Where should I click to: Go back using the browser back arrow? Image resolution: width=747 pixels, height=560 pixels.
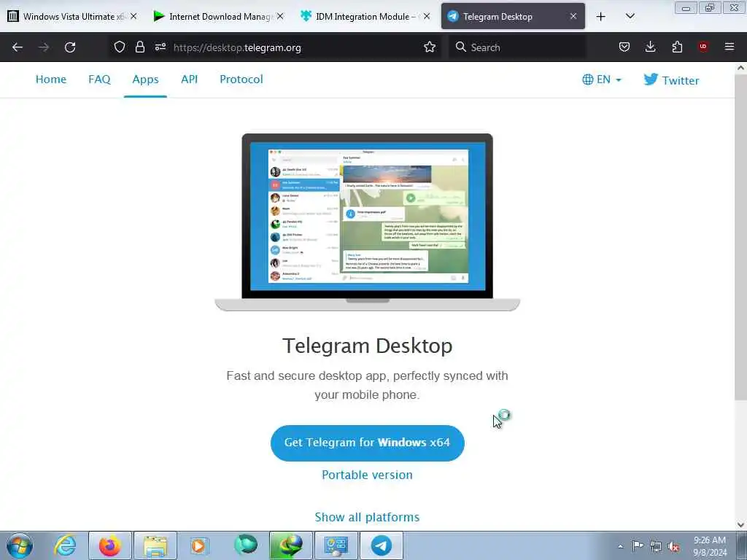18,47
